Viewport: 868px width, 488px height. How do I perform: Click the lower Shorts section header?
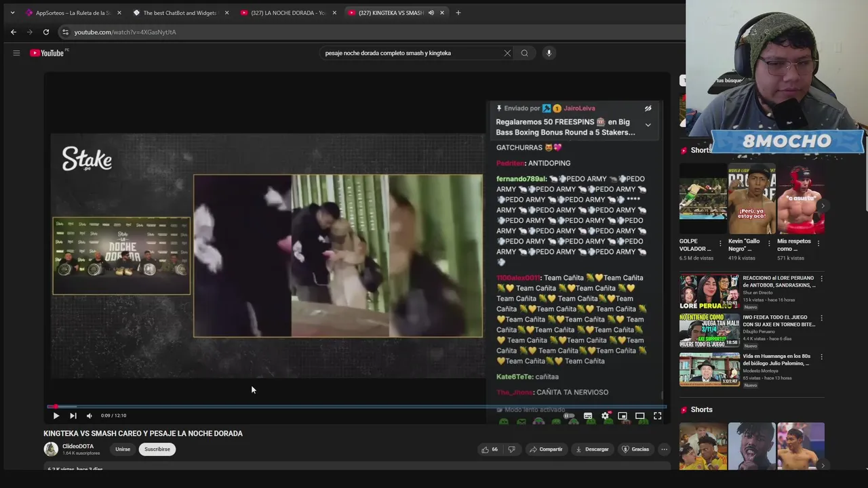tap(701, 409)
